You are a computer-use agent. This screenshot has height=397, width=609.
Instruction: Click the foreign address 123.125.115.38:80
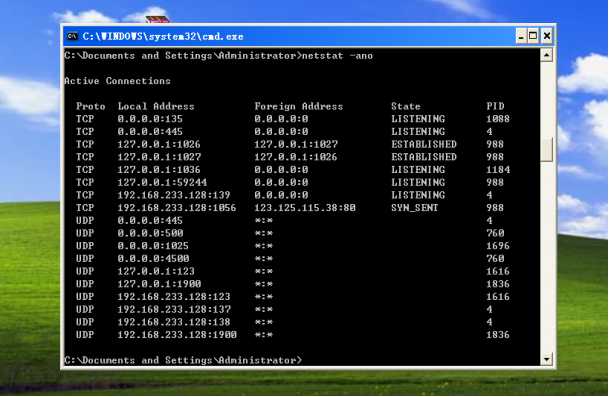305,208
